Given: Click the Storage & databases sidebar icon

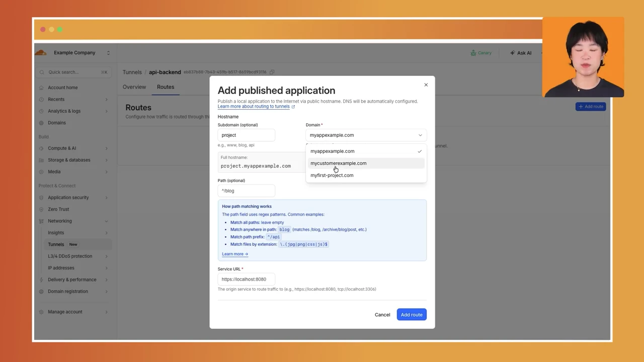Looking at the screenshot, I should pos(41,160).
